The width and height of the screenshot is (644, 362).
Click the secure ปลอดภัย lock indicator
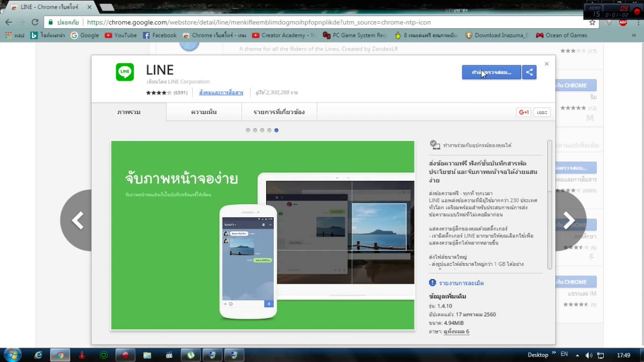63,22
